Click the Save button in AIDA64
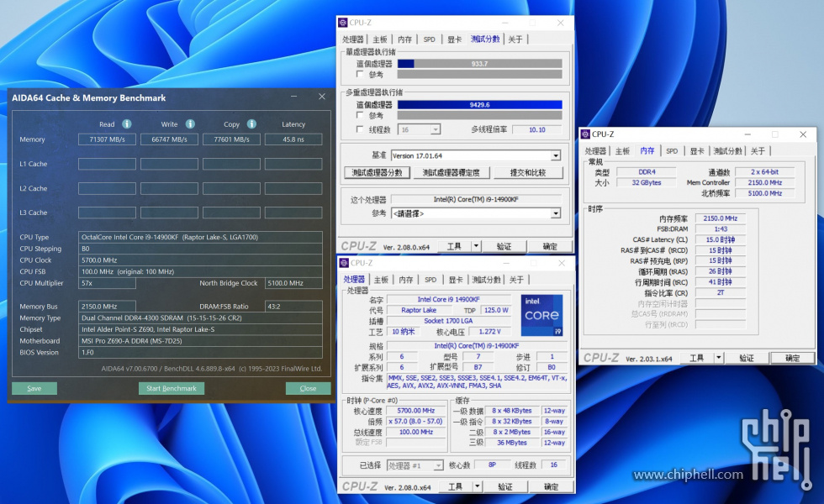The width and height of the screenshot is (824, 504). (34, 388)
